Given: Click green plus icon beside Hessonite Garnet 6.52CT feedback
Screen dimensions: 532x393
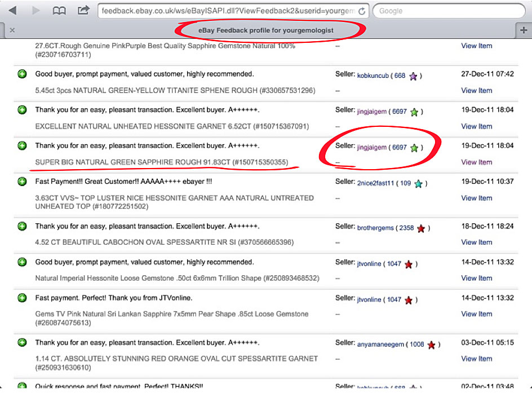Looking at the screenshot, I should pyautogui.click(x=22, y=110).
